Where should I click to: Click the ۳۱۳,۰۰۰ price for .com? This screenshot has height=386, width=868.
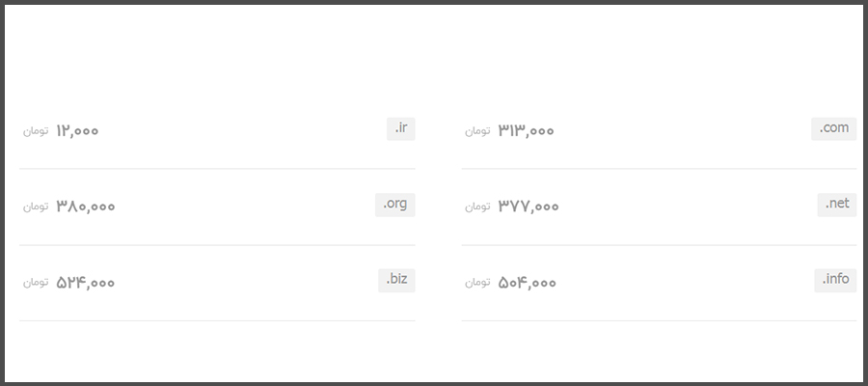click(x=526, y=130)
